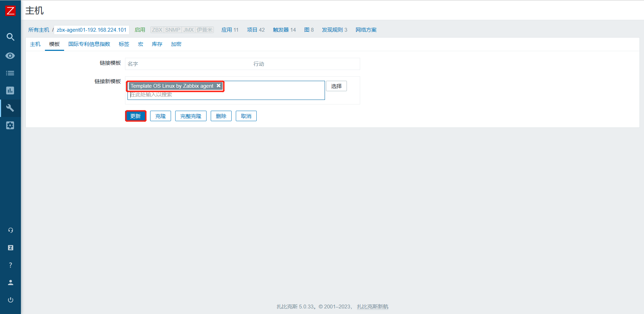This screenshot has width=644, height=314.
Task: Open the Configuration wrench icon
Action: click(x=10, y=108)
